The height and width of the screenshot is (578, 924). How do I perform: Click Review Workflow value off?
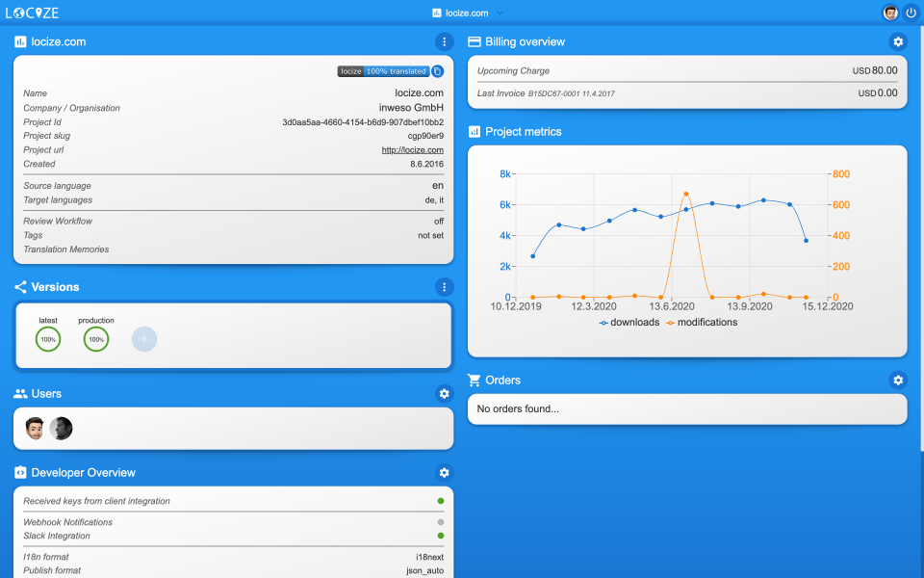pos(439,222)
